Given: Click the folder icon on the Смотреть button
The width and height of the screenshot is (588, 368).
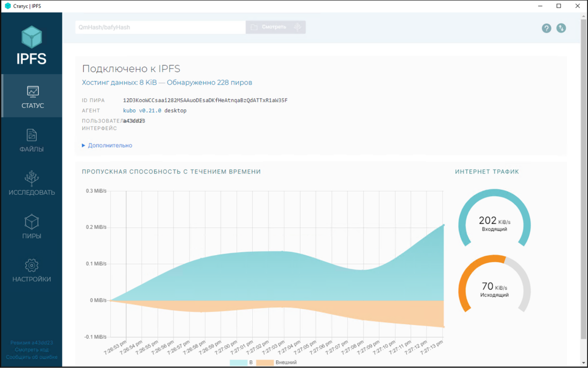Looking at the screenshot, I should [x=254, y=27].
